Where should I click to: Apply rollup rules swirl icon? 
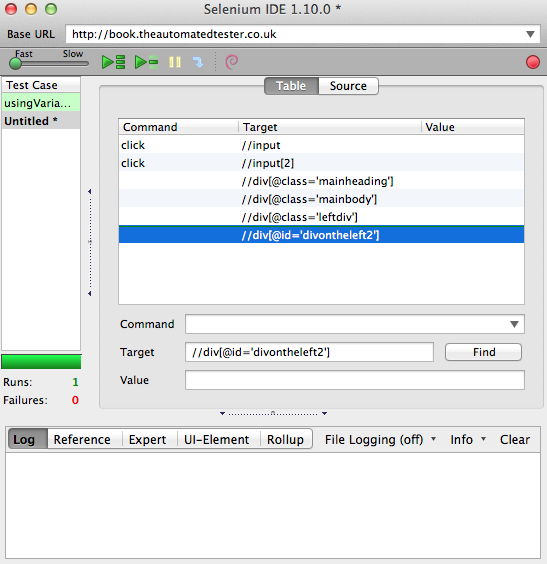pos(232,62)
